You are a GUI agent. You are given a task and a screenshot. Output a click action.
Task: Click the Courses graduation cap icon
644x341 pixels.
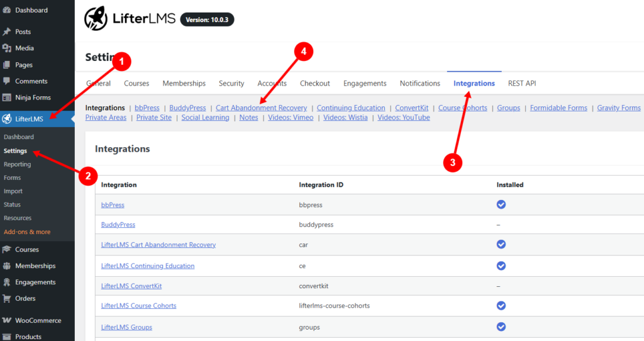[x=6, y=249]
